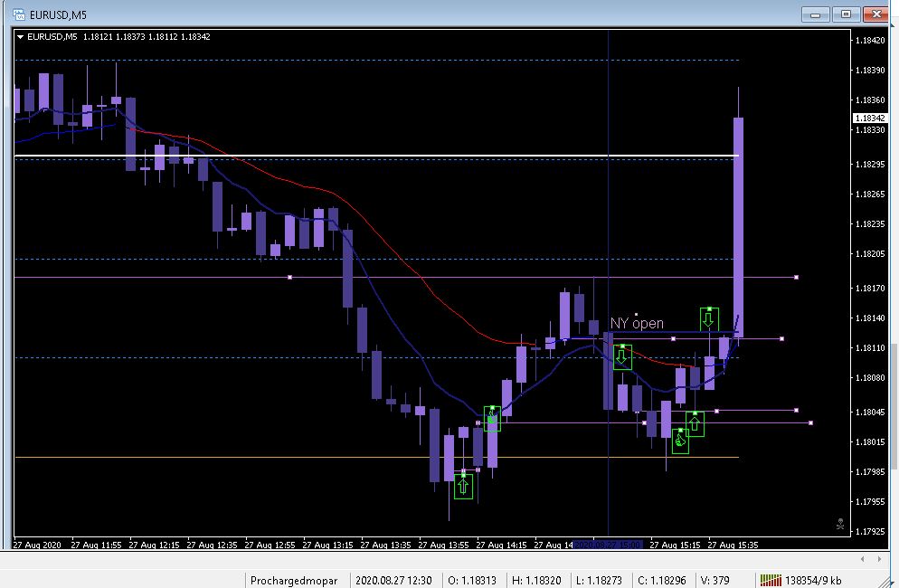Click the scroll-left arrow under the chart
The height and width of the screenshot is (588, 899).
tap(863, 559)
